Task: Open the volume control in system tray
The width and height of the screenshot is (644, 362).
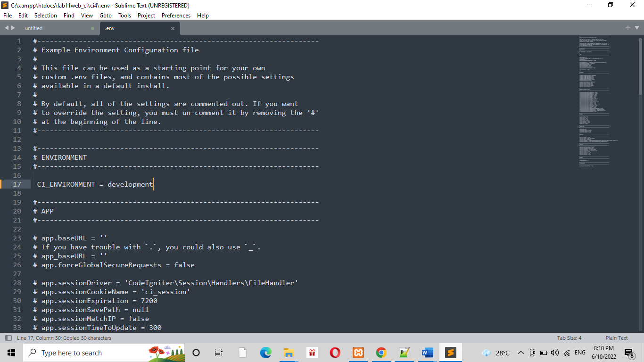Action: (x=554, y=352)
